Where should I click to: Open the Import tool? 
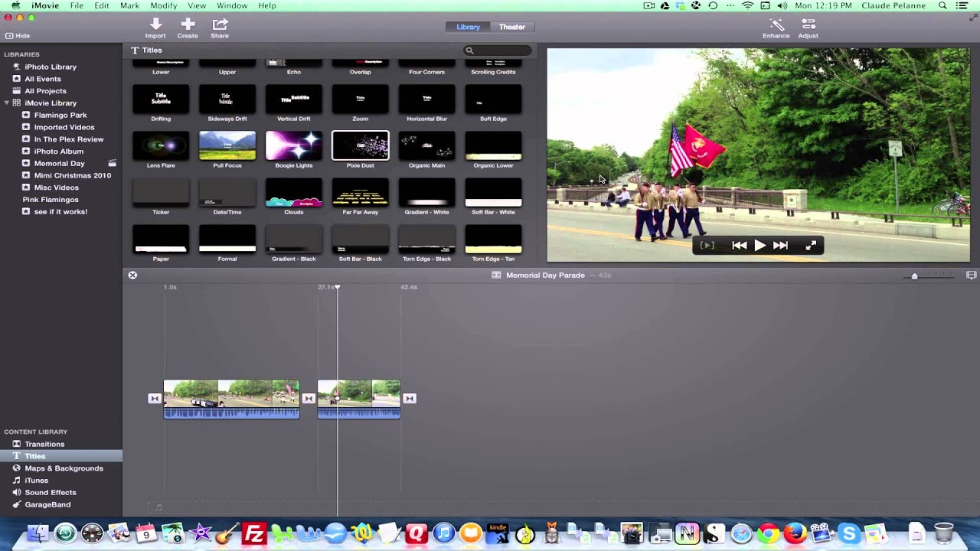click(155, 28)
